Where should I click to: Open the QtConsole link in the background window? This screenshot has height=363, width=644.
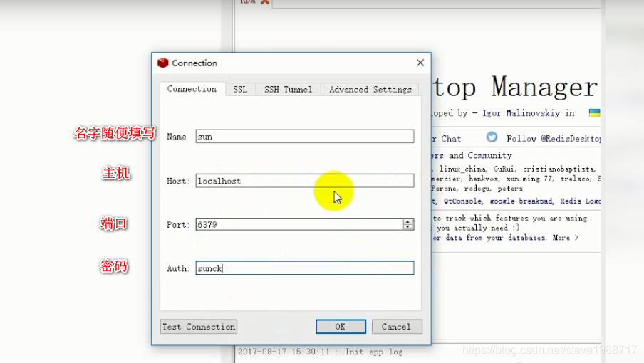(x=462, y=201)
